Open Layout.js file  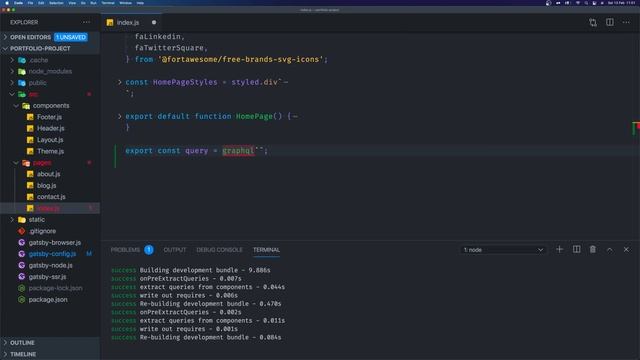pyautogui.click(x=50, y=140)
